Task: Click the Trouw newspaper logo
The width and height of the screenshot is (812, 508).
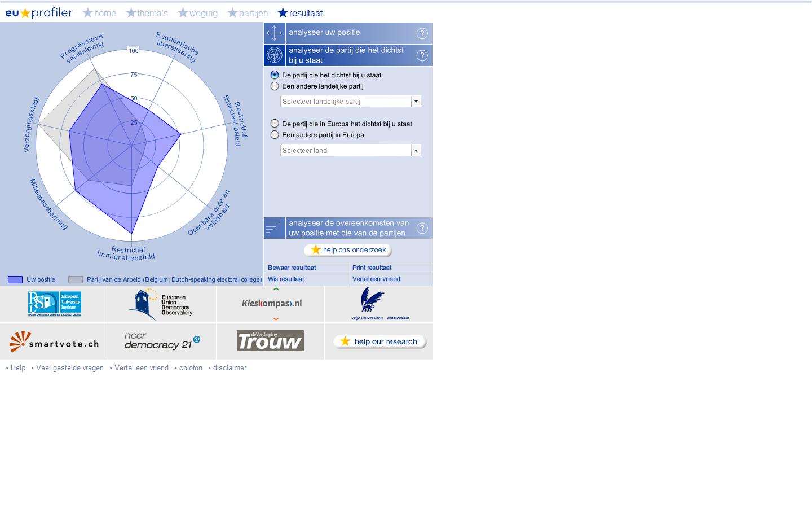Action: [270, 341]
